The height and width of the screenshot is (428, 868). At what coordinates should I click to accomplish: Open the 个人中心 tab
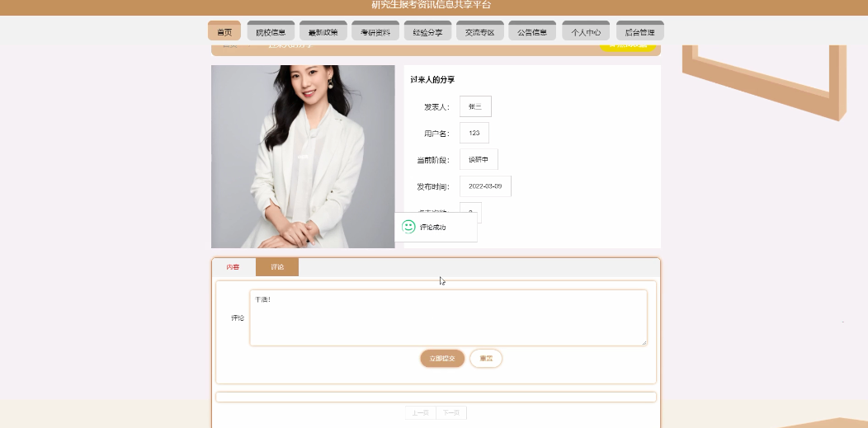point(586,31)
